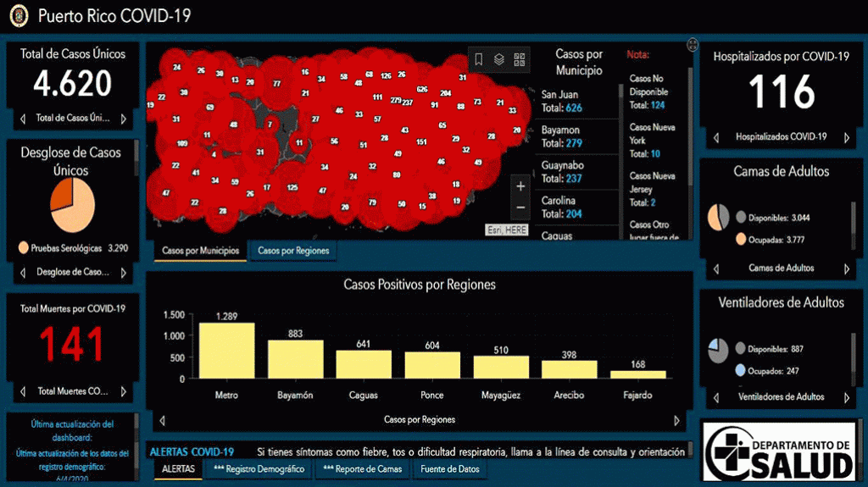Go to previous Hospitalizados COVID-19 panel
This screenshot has height=487, width=868.
coord(717,136)
